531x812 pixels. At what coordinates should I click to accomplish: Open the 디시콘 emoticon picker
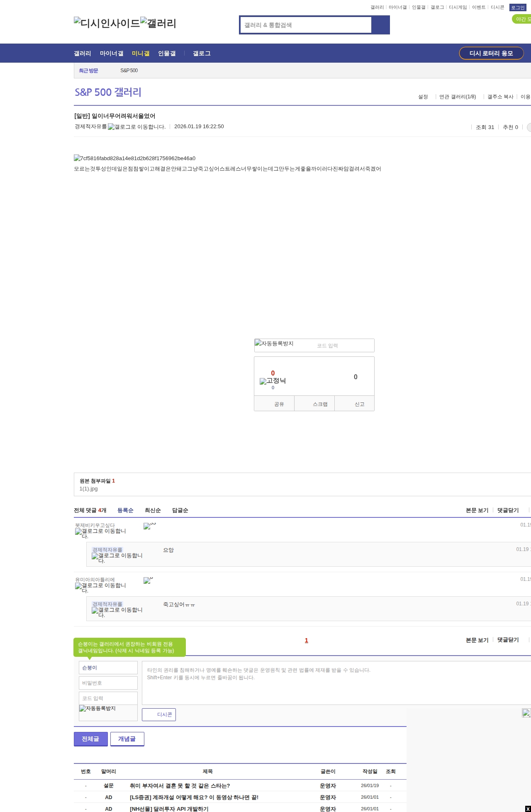click(159, 714)
